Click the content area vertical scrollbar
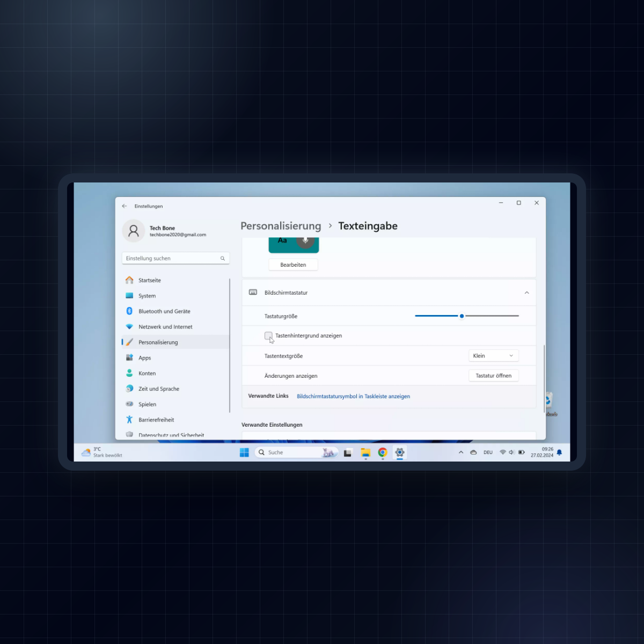Screen dimensions: 644x644 tap(544, 378)
